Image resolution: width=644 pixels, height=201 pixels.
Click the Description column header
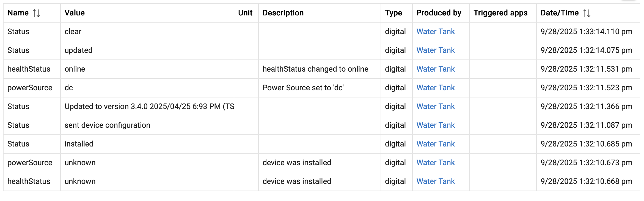[283, 13]
